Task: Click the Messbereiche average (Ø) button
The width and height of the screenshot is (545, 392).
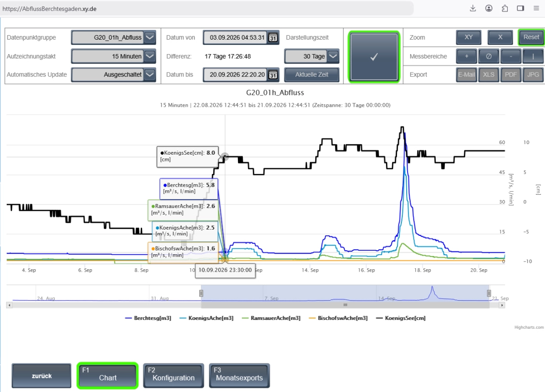Action: click(x=489, y=56)
